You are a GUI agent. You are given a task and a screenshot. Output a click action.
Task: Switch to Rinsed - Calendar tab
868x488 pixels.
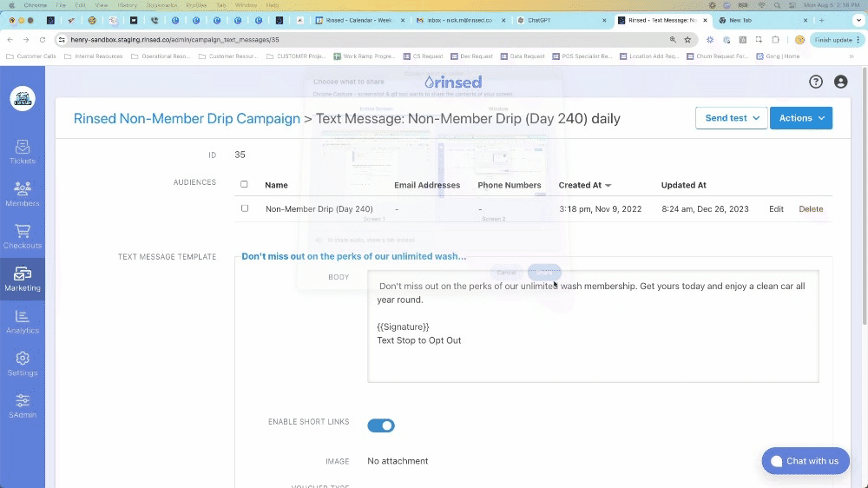tap(358, 20)
